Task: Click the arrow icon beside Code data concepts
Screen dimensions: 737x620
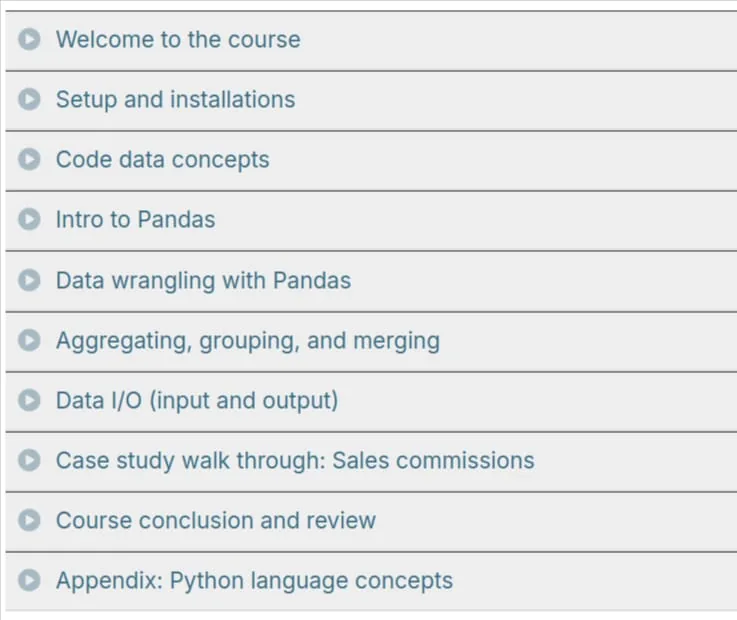Action: tap(29, 159)
